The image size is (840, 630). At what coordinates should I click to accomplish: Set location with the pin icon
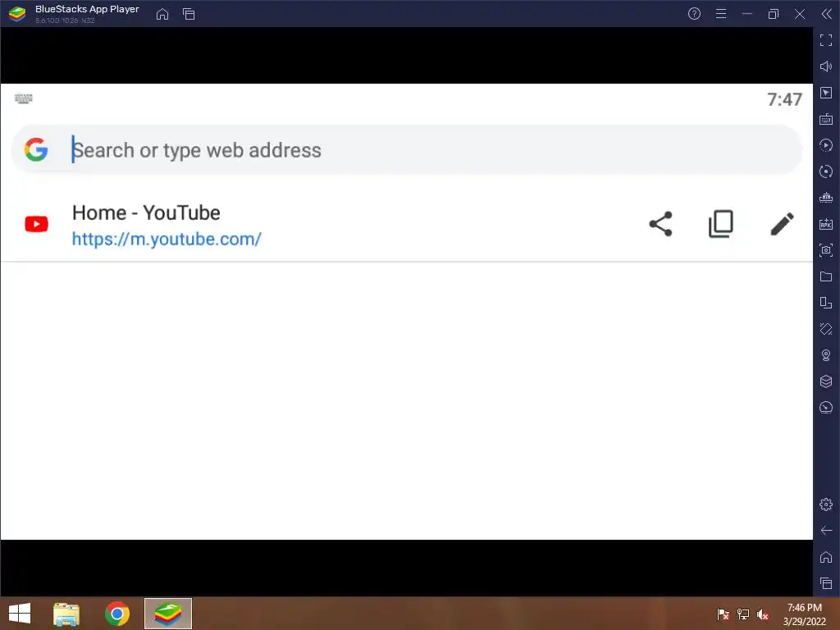pos(826,355)
